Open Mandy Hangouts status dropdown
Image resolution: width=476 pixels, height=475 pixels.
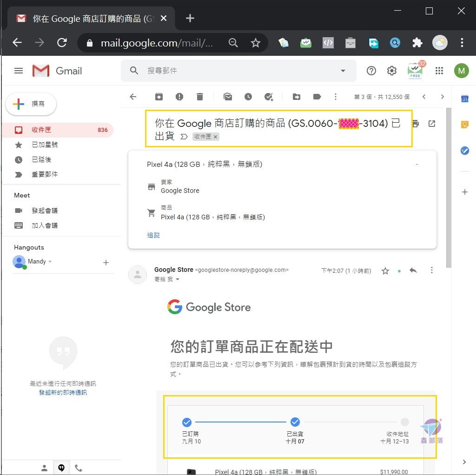[x=50, y=261]
